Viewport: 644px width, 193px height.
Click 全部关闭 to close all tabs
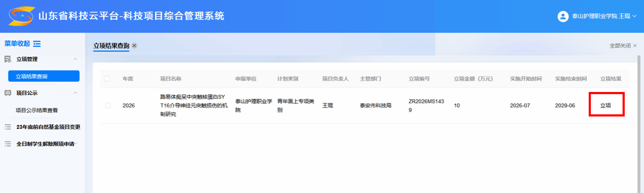click(x=623, y=46)
